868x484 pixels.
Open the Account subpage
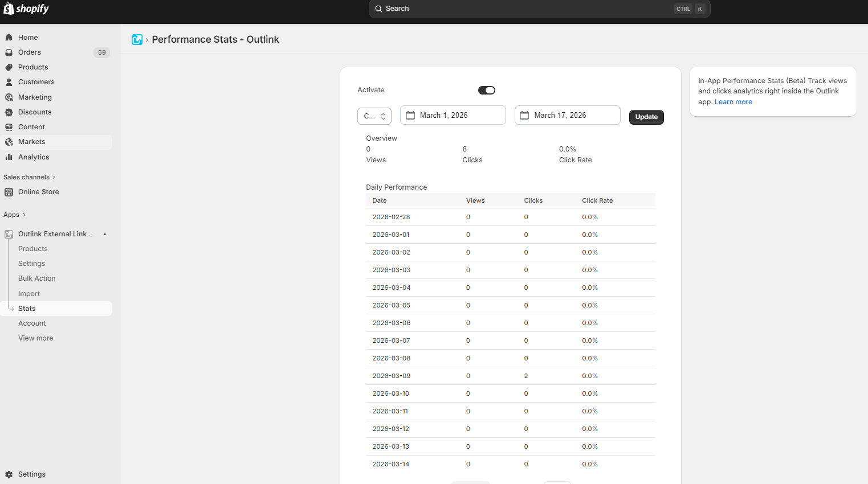point(32,323)
